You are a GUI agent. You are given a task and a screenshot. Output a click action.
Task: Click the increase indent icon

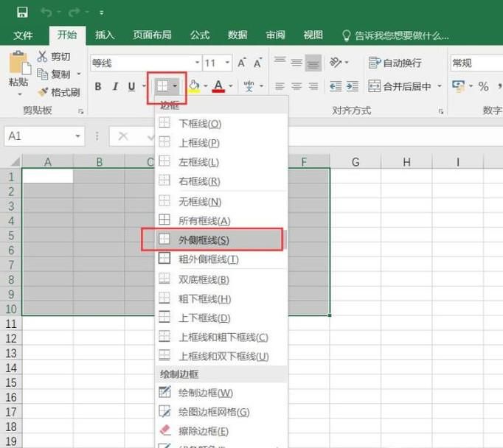tap(353, 86)
